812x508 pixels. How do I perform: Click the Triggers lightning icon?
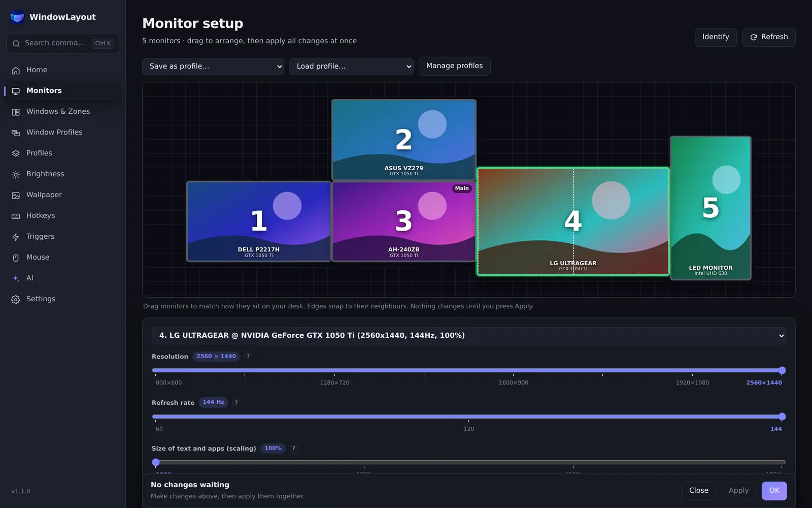click(16, 237)
